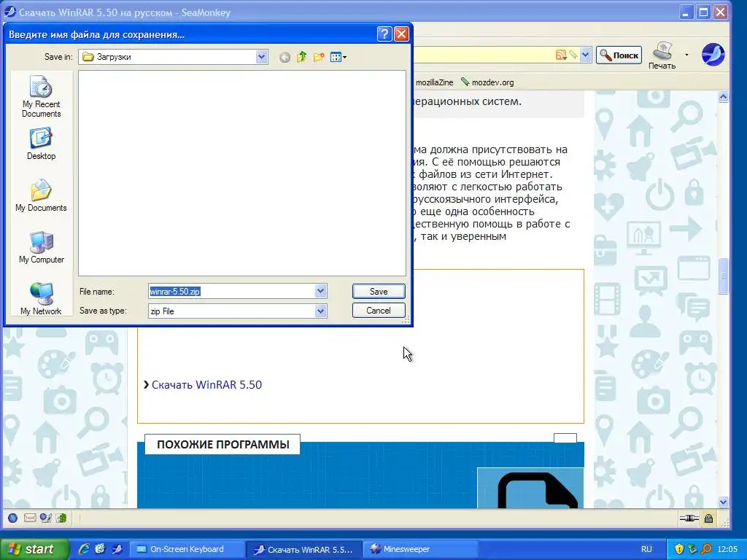Expand the Save in location dropdown
The image size is (747, 560).
click(x=261, y=57)
